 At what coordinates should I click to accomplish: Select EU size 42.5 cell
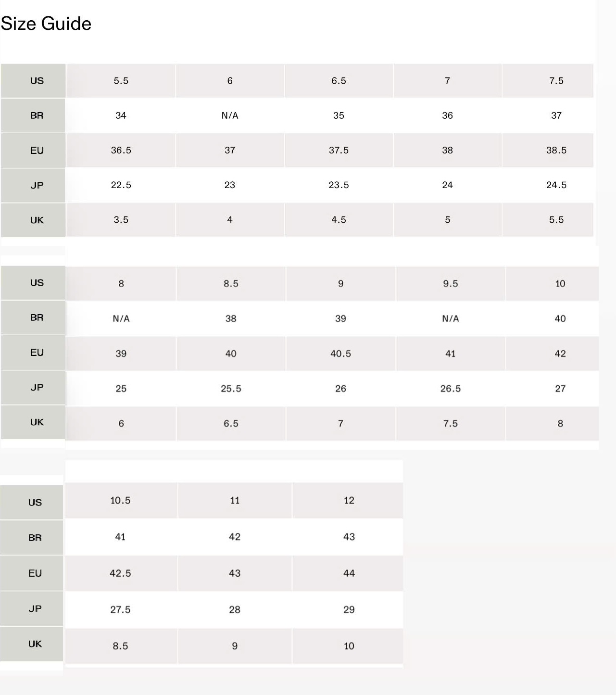click(x=120, y=573)
